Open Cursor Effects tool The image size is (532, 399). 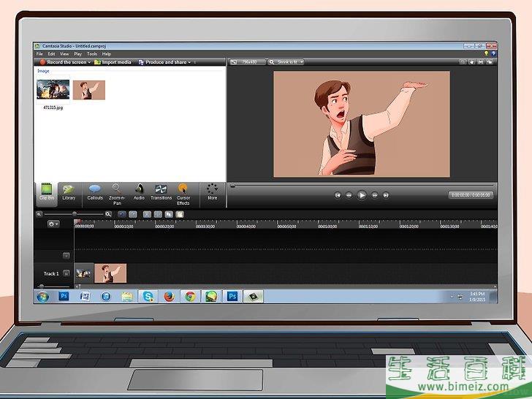coord(183,194)
